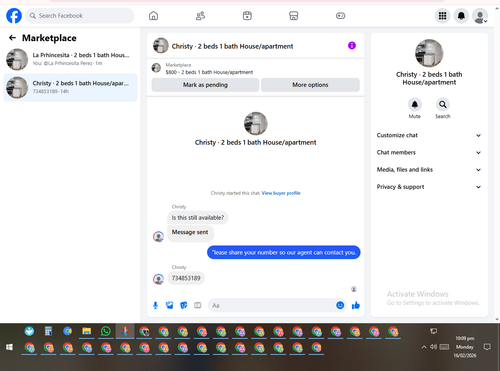Screen dimensions: 500x371
Task: Click the 'Message sent' bubble
Action: pyautogui.click(x=190, y=232)
